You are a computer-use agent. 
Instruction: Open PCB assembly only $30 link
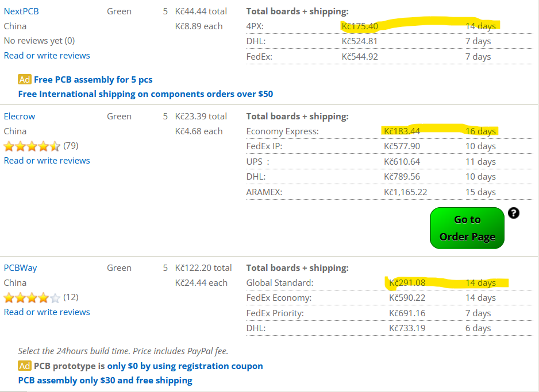(105, 380)
